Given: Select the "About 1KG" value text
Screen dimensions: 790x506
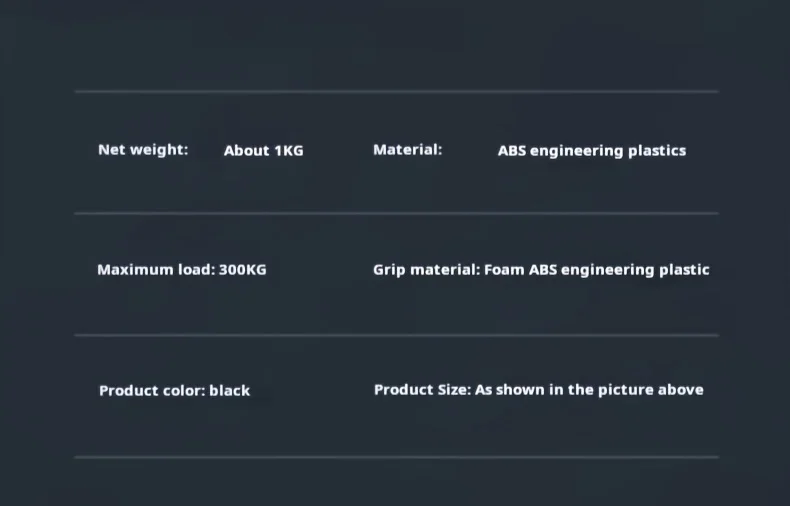Looking at the screenshot, I should (x=263, y=151).
